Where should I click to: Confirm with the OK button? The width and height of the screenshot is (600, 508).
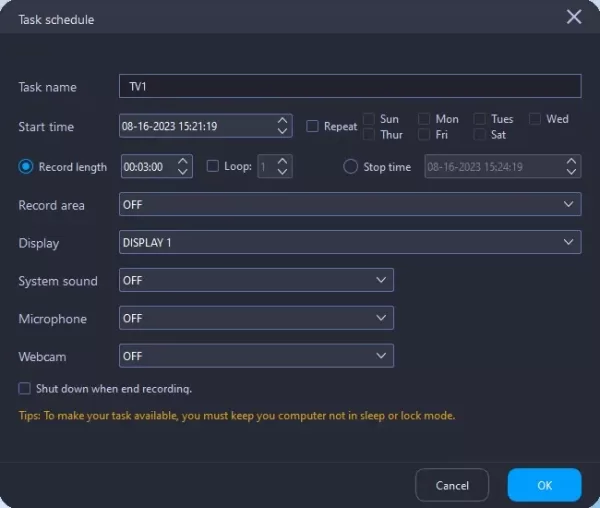pos(545,485)
